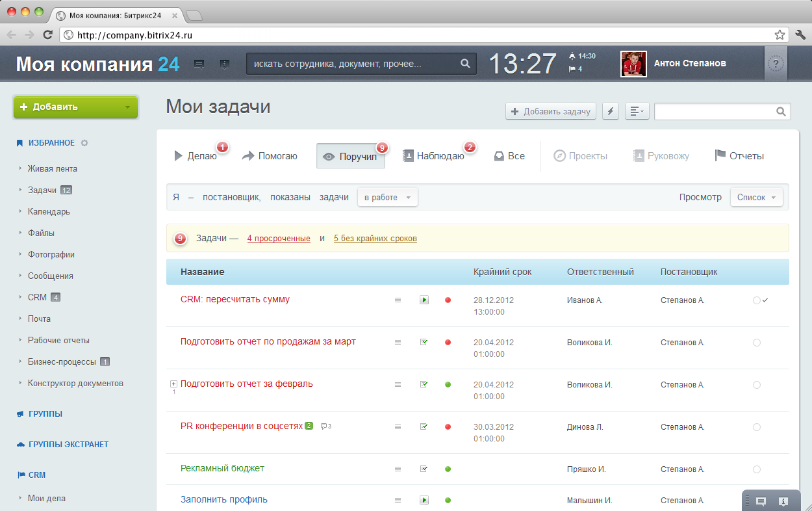
Task: Open the favorites settings gear icon
Action: click(x=84, y=143)
